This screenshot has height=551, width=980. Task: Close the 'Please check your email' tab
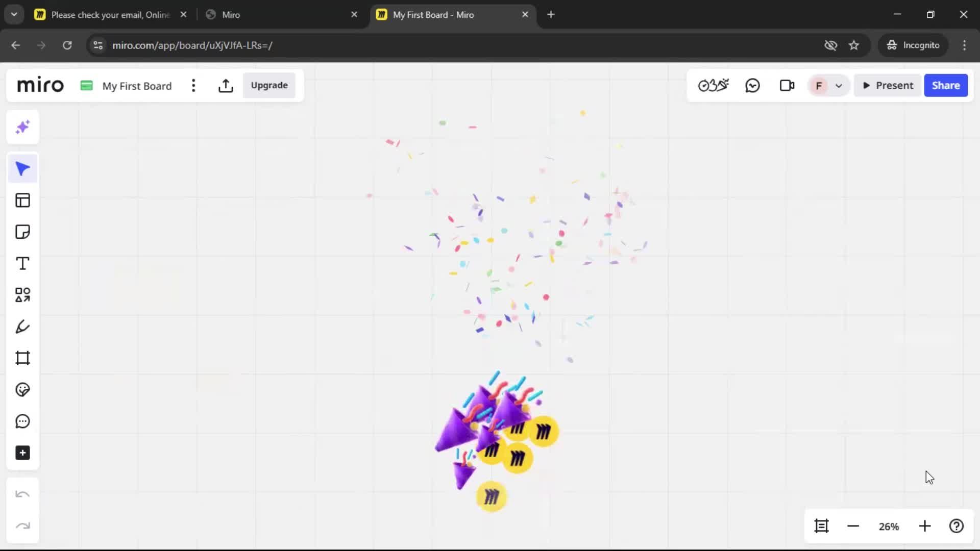183,15
